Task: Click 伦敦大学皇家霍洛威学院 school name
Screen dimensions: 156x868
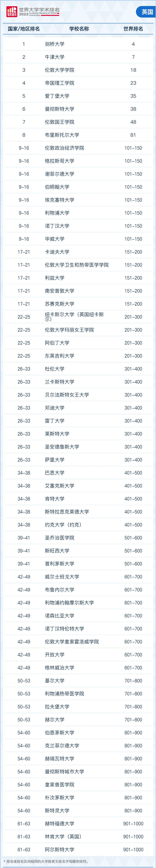Action: pos(72,642)
